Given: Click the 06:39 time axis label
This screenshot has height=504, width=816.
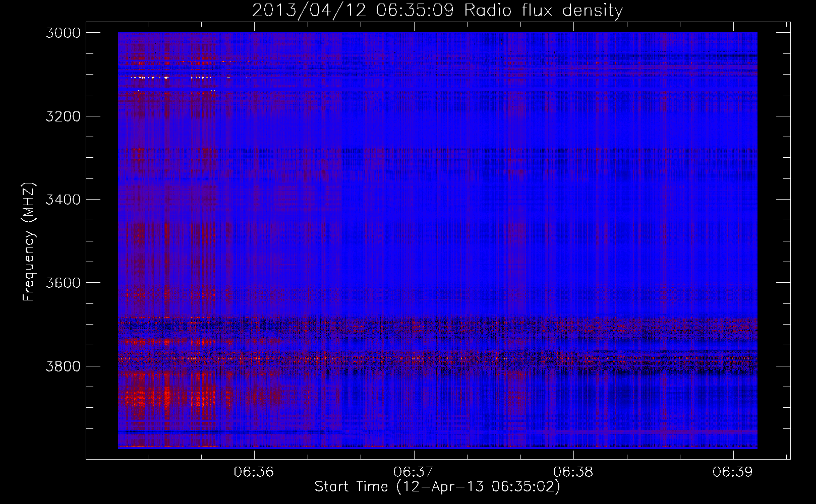Looking at the screenshot, I should coord(732,472).
